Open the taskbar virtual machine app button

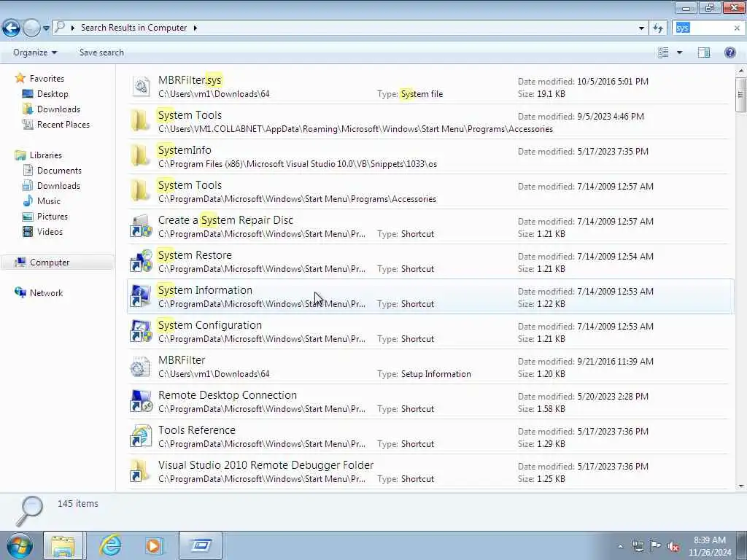(x=201, y=545)
